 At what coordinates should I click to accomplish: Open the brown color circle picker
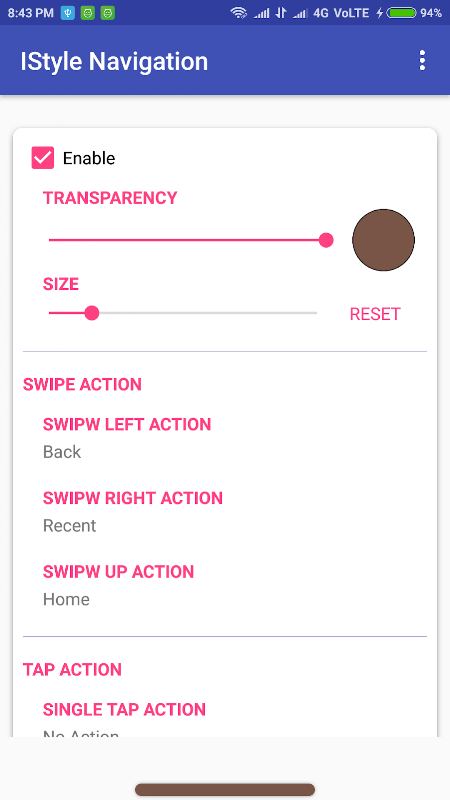(x=384, y=240)
